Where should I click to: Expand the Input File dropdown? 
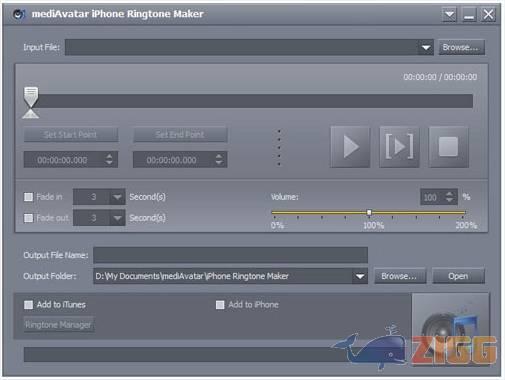[426, 47]
